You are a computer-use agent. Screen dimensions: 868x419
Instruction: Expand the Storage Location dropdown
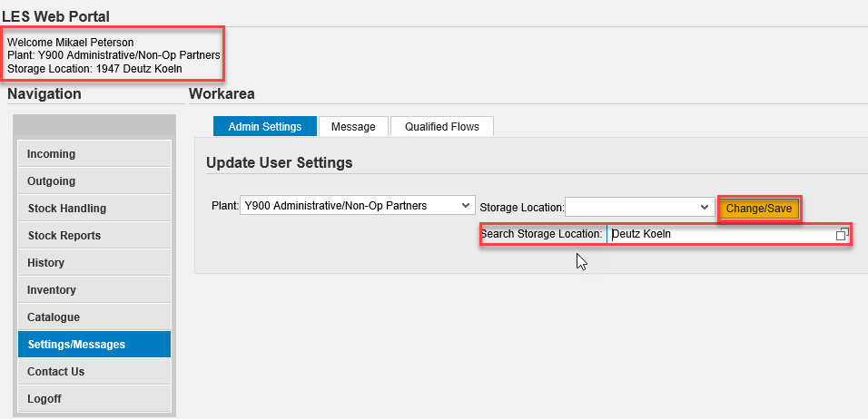point(639,208)
